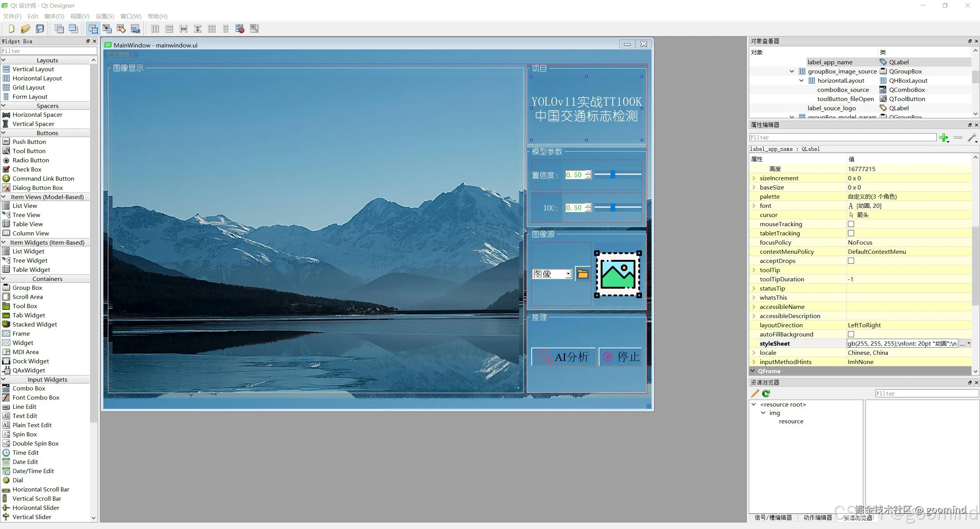Viewport: 980px width, 529px height.
Task: Click the Lay Out Horizontally toolbar icon
Action: 155,29
